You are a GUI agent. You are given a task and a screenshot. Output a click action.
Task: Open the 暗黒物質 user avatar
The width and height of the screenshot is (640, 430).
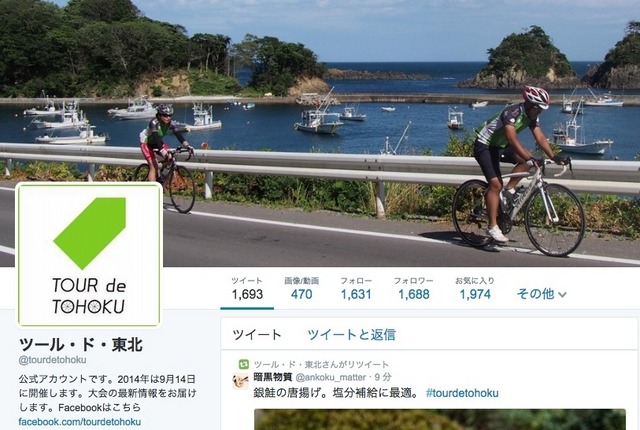point(240,381)
